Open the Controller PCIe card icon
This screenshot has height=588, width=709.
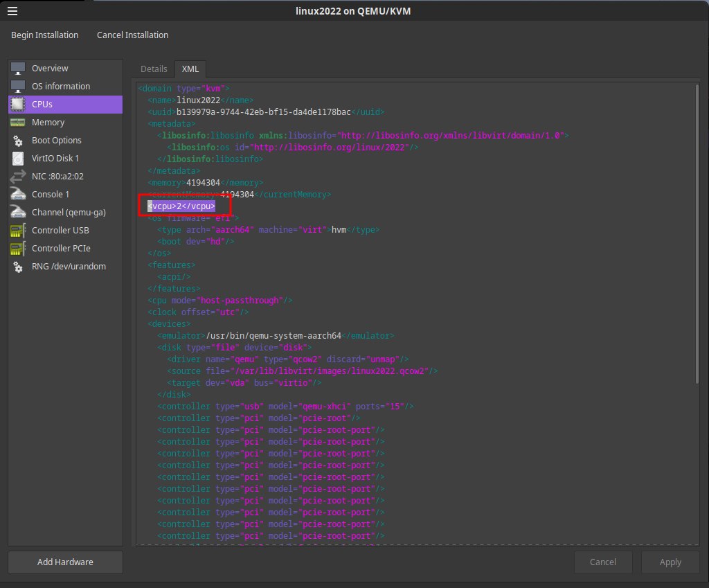[x=17, y=249]
